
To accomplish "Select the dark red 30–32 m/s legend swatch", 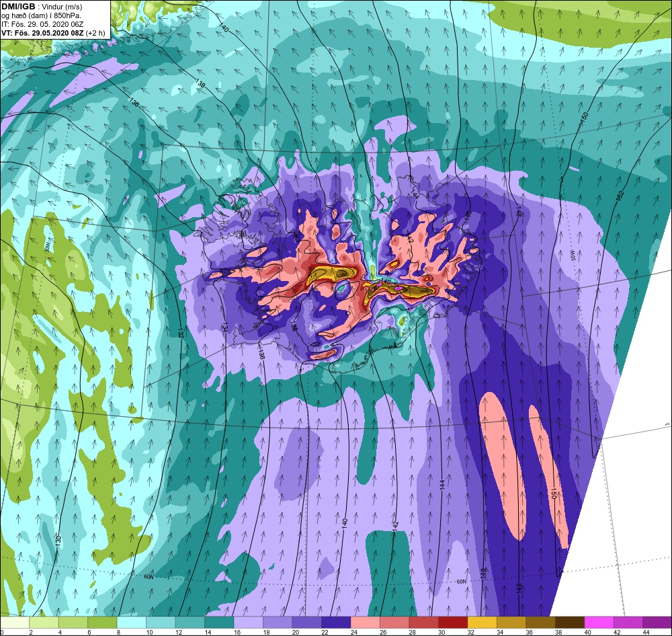I will click(453, 623).
